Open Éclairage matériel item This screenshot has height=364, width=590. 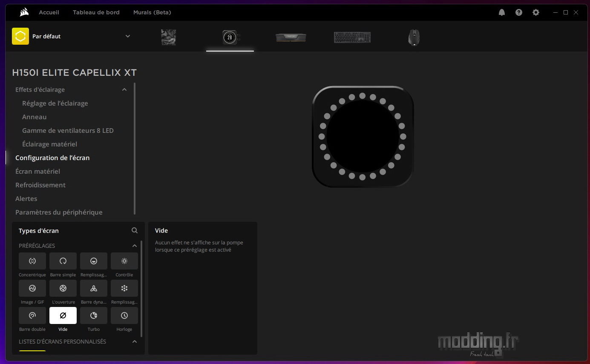[49, 144]
